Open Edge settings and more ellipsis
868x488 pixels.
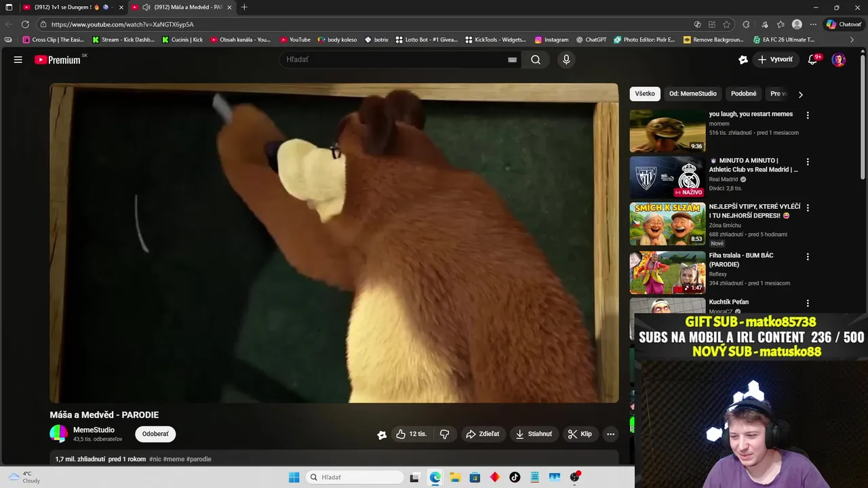(x=813, y=24)
